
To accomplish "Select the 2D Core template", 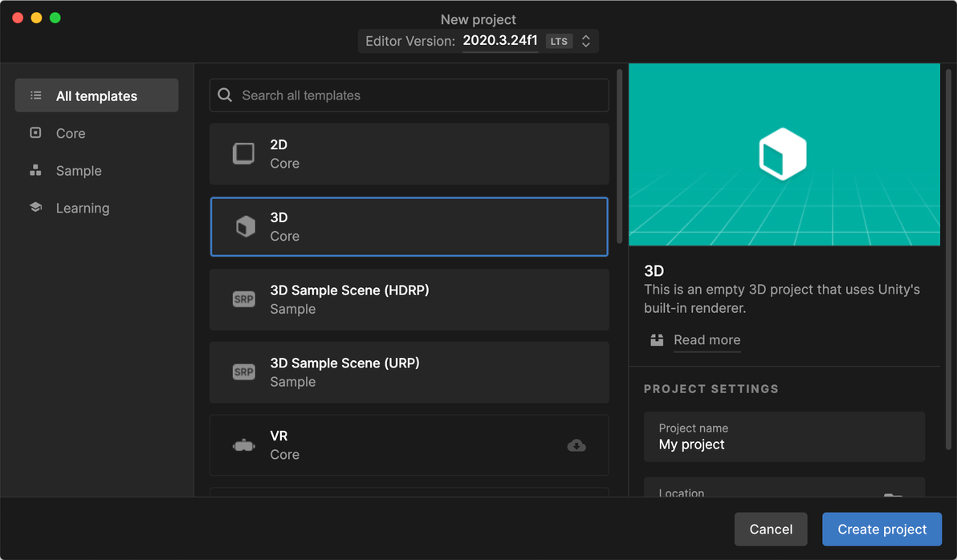I will coord(409,154).
